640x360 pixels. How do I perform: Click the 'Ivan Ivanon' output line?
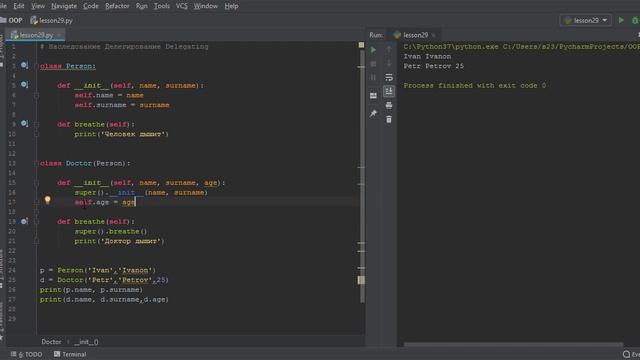click(427, 56)
